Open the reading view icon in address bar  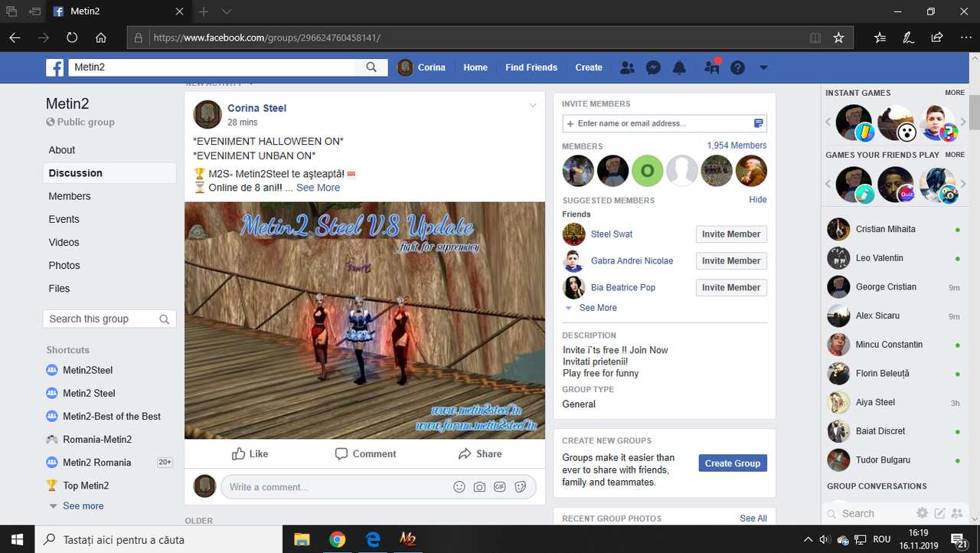(815, 37)
